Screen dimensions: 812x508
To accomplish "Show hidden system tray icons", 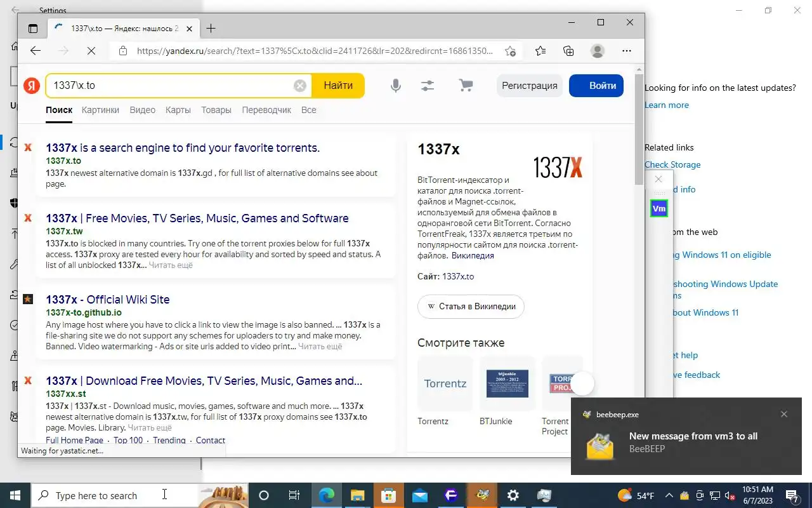I will click(x=669, y=495).
